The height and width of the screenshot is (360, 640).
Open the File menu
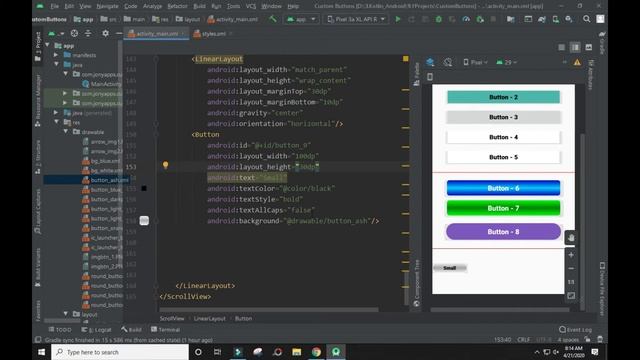[54, 6]
